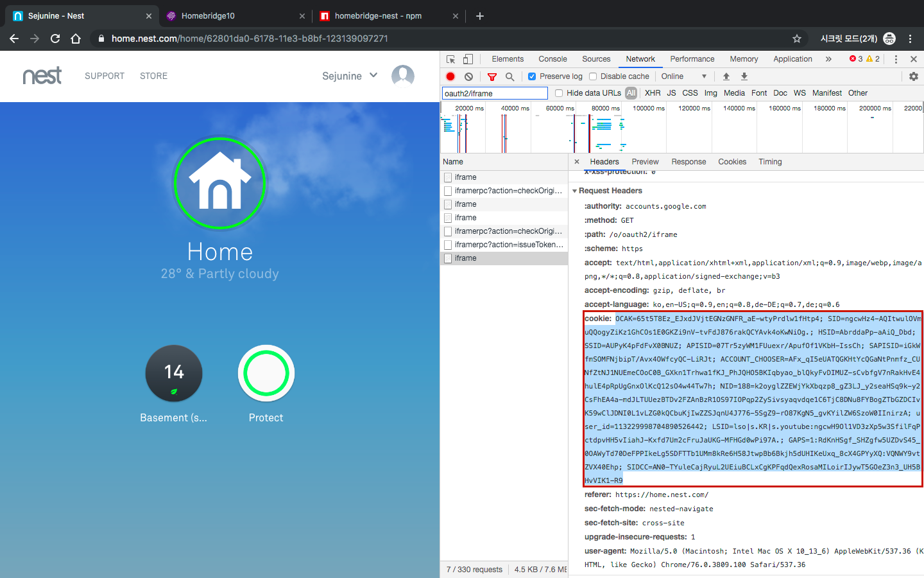Image resolution: width=924 pixels, height=578 pixels.
Task: View the Response tab of request
Action: point(689,162)
